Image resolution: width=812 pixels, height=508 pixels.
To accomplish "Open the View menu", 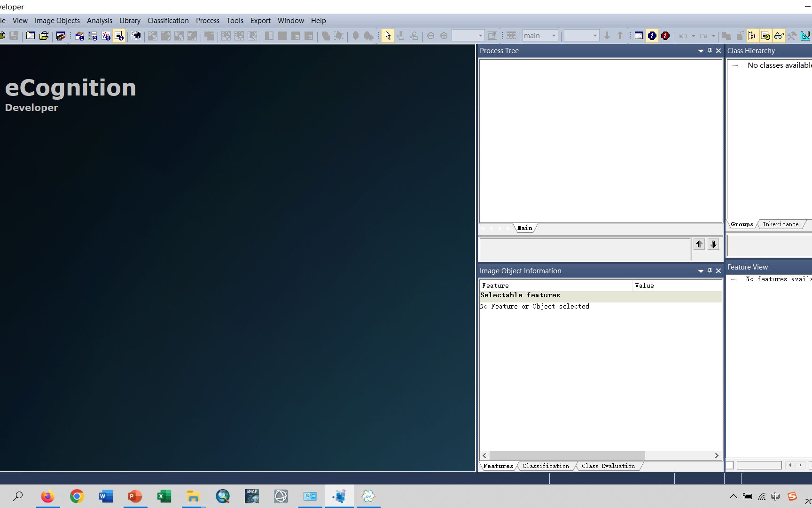I will tap(20, 21).
